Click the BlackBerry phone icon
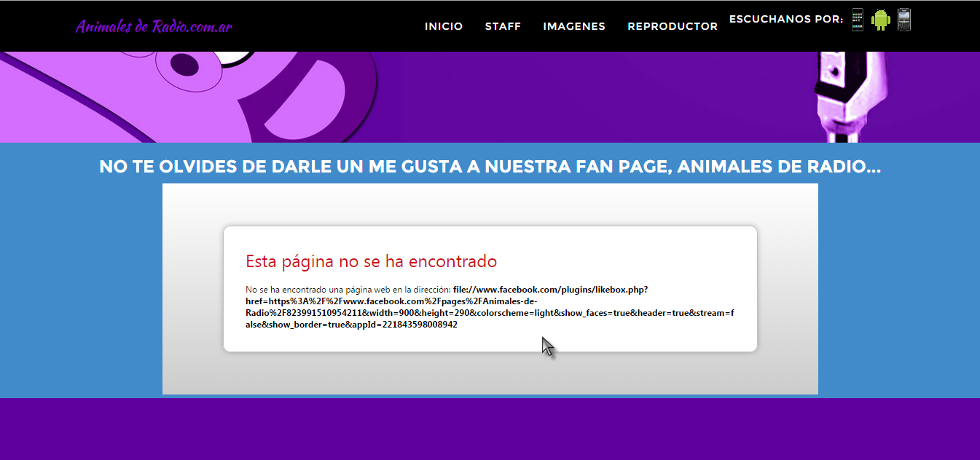 pyautogui.click(x=904, y=20)
